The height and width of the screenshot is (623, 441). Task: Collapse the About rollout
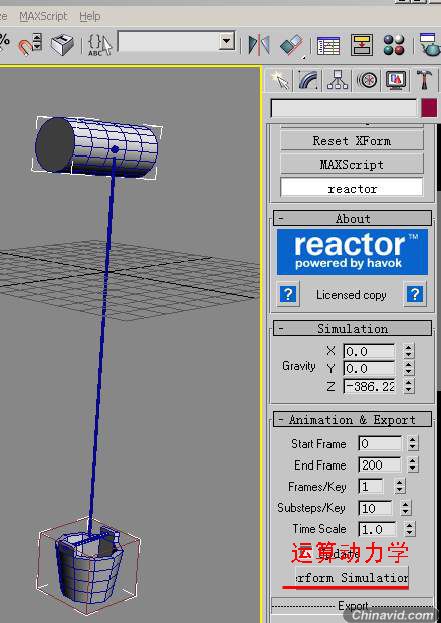click(352, 219)
